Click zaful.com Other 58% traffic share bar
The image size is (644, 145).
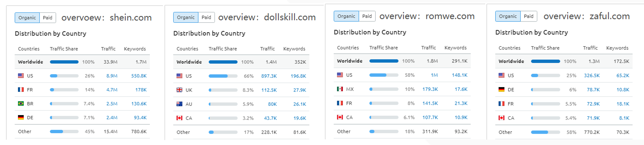click(x=545, y=132)
